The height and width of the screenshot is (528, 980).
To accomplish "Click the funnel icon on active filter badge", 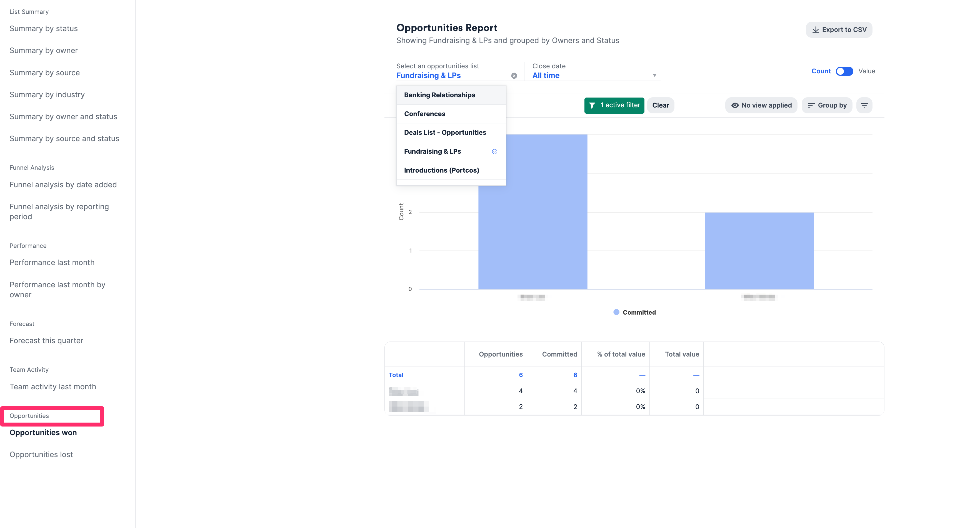I will pyautogui.click(x=592, y=105).
